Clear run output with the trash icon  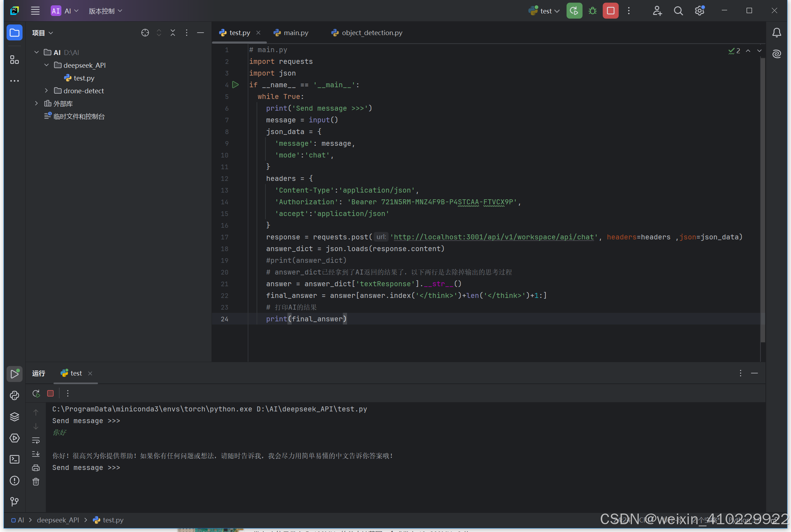pos(36,481)
